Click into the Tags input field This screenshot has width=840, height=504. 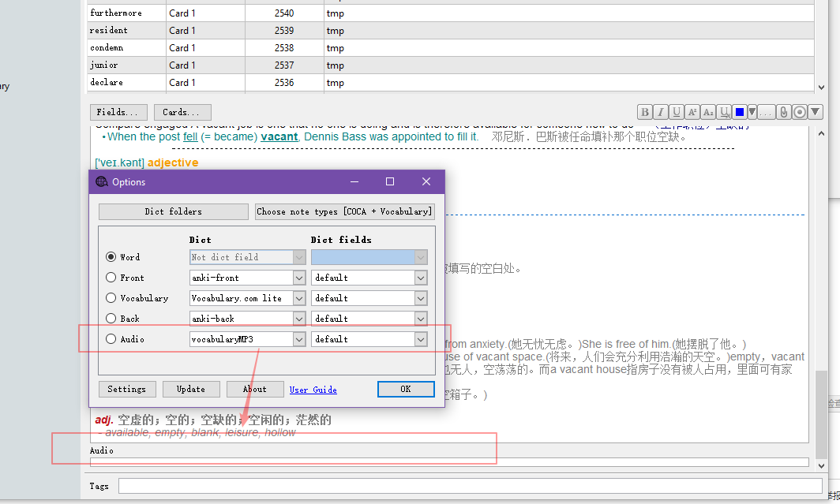471,486
